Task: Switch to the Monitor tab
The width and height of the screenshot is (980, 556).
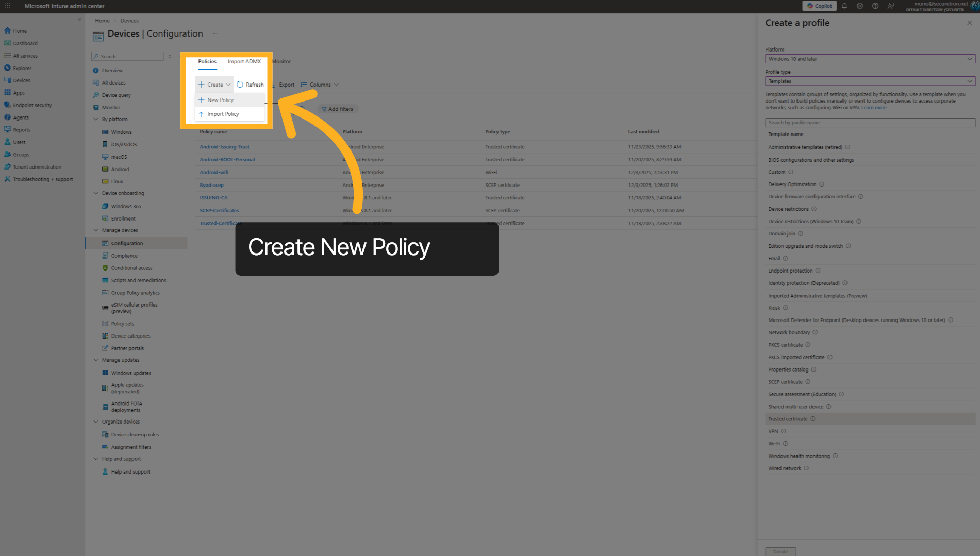Action: [x=281, y=61]
